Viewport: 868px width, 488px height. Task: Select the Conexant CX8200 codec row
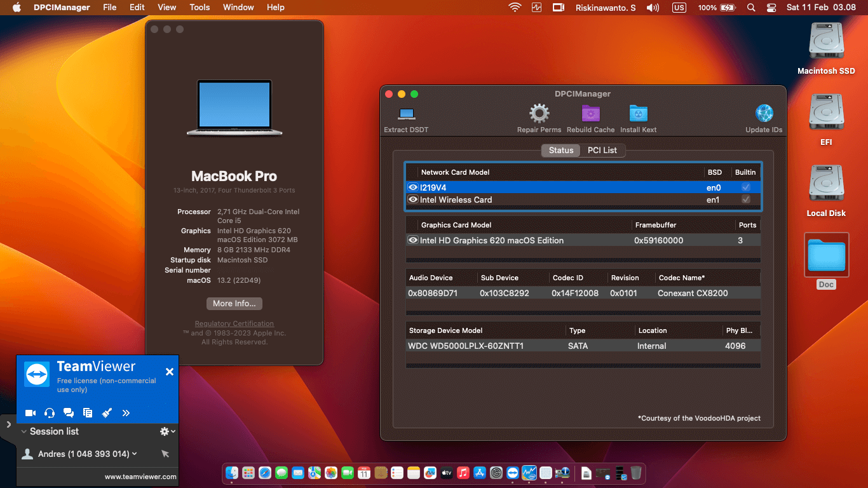[583, 293]
